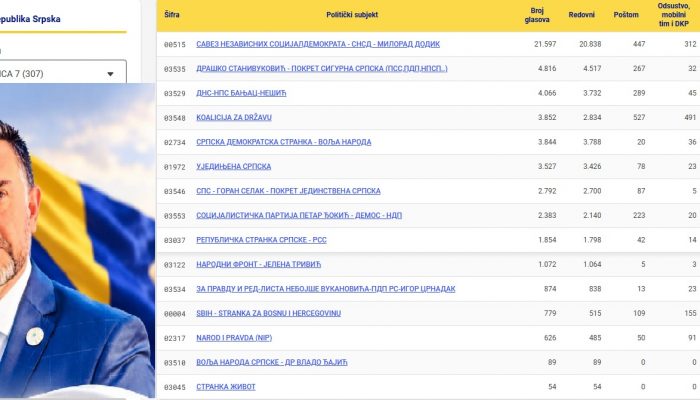Select code cell 03529
The image size is (700, 400).
point(175,94)
